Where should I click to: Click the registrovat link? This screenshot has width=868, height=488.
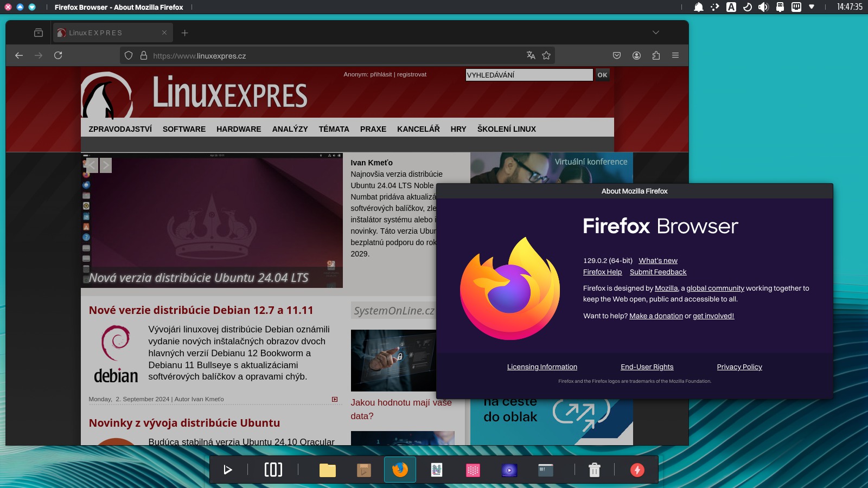[412, 74]
